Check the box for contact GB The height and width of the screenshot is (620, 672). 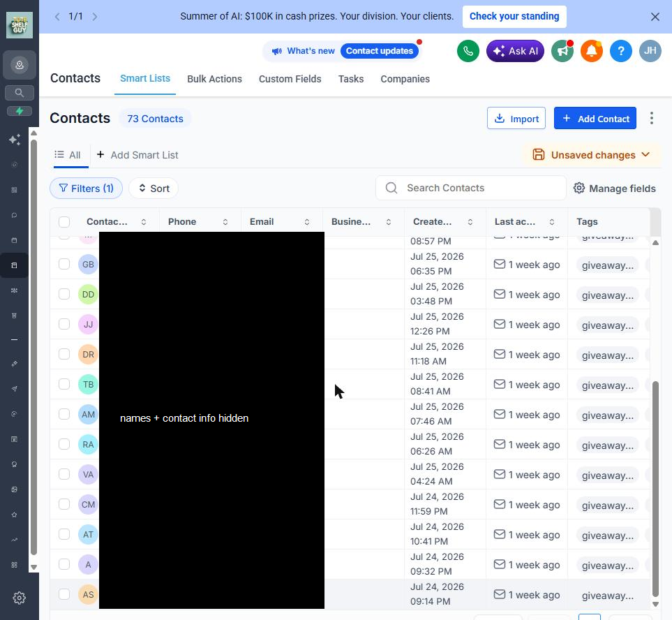64,264
